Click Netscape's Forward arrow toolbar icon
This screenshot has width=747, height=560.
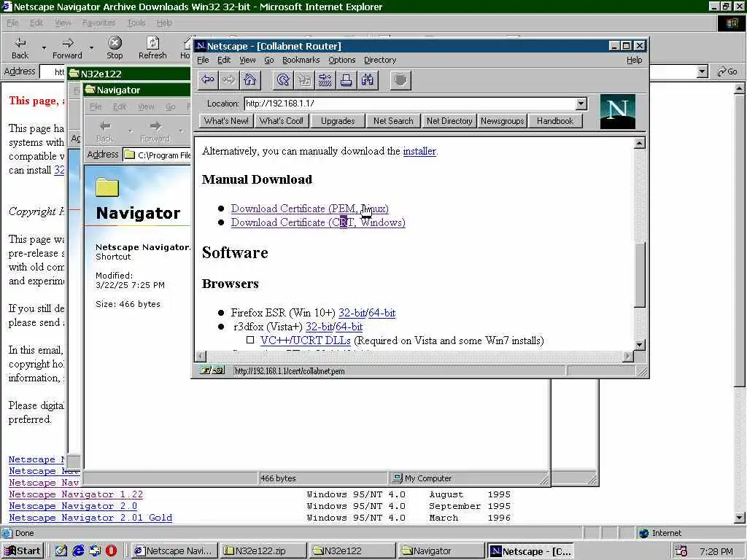pos(228,80)
